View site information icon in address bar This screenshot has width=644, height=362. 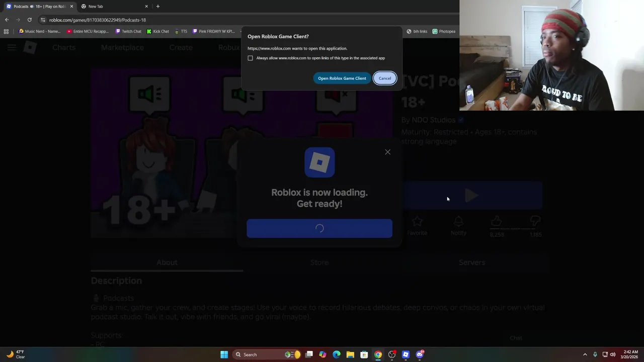click(43, 20)
